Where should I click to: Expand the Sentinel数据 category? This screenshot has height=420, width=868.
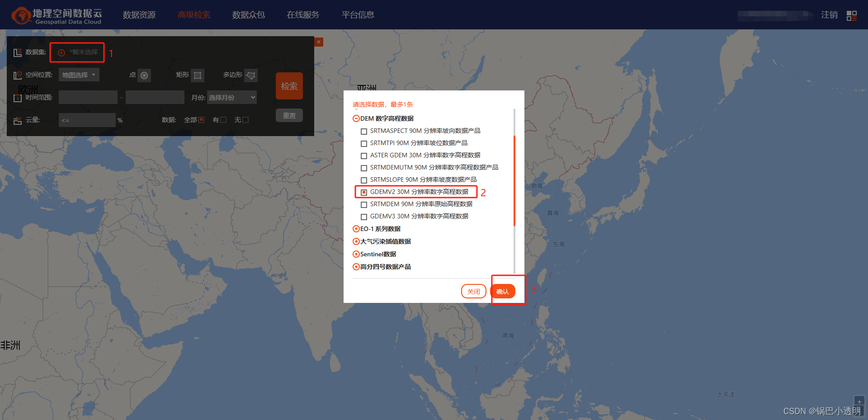click(x=356, y=254)
